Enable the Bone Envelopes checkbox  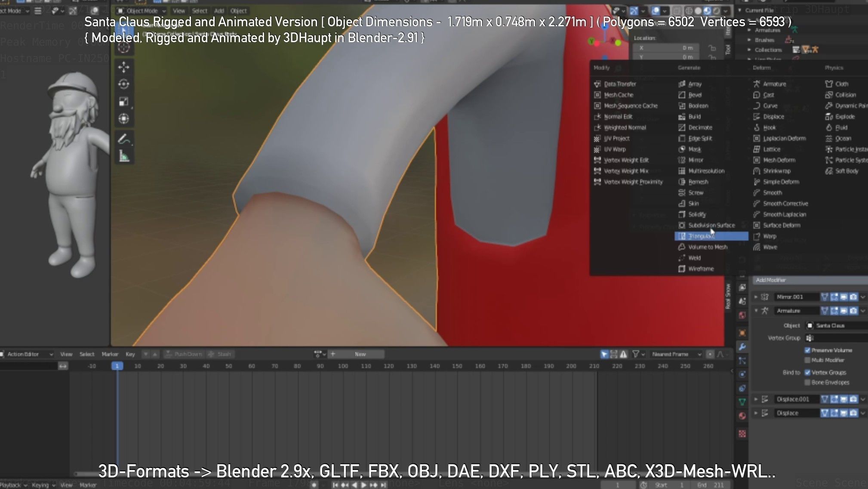pyautogui.click(x=807, y=382)
